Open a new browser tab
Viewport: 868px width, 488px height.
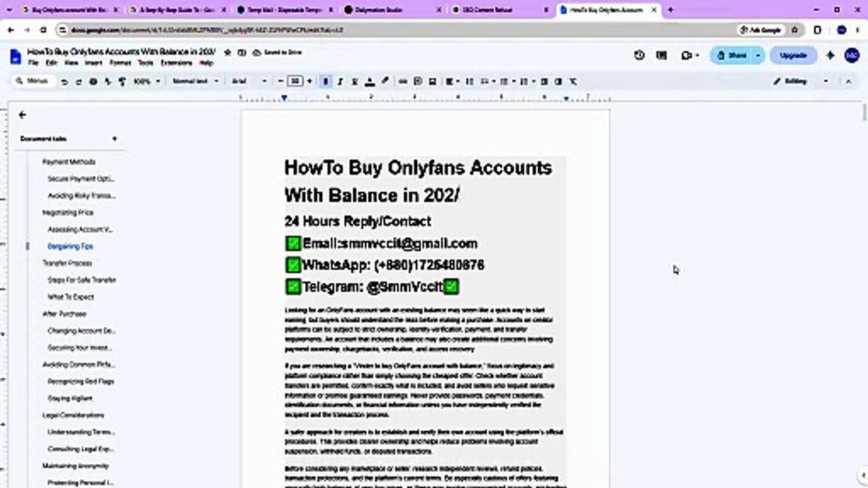pyautogui.click(x=671, y=10)
